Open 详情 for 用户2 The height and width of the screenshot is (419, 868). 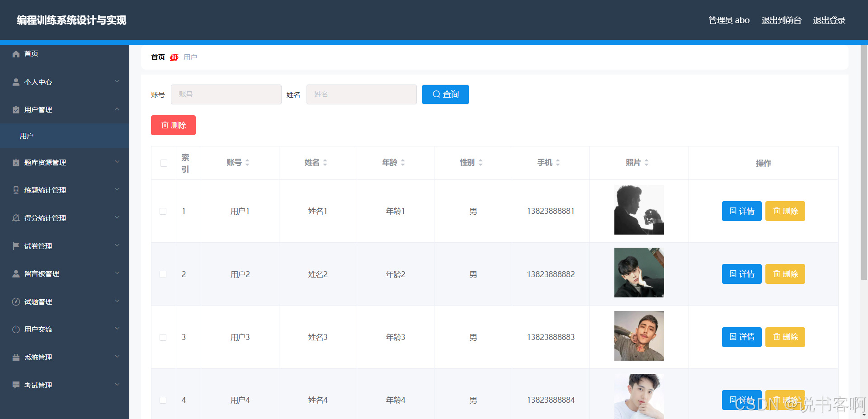click(742, 274)
